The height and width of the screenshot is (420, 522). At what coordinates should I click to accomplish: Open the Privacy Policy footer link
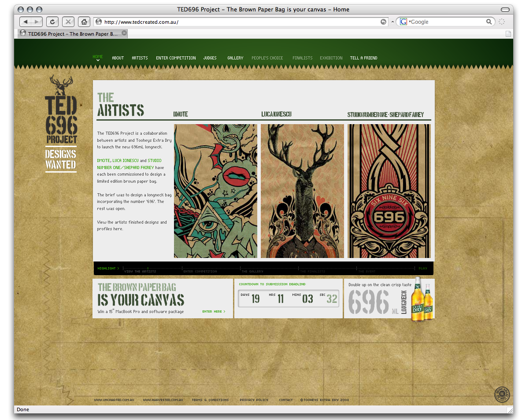(254, 400)
